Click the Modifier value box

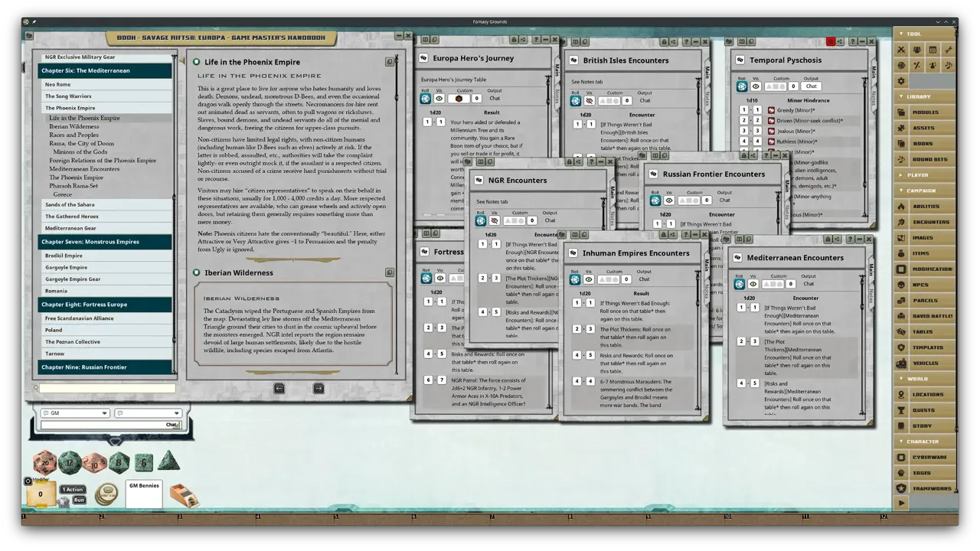[41, 494]
